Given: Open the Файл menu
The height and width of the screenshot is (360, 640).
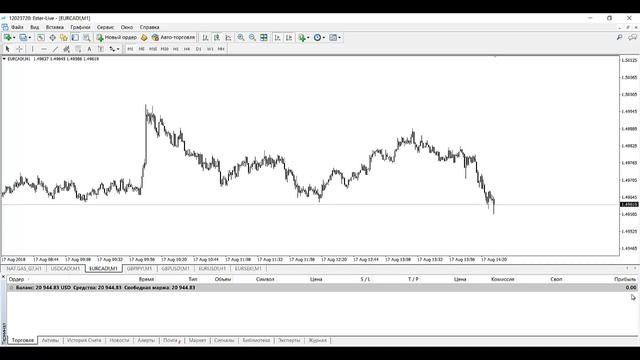Looking at the screenshot, I should [x=17, y=27].
